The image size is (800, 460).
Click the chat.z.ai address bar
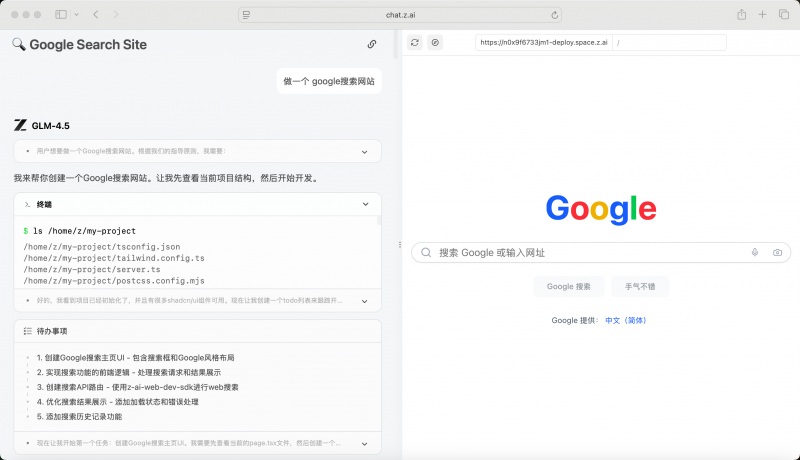400,15
